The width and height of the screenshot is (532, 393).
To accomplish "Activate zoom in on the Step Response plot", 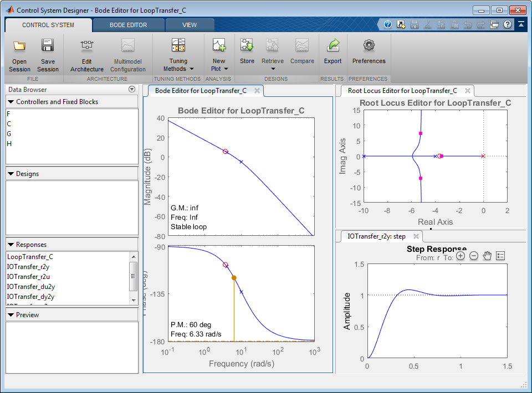I will tap(460, 256).
